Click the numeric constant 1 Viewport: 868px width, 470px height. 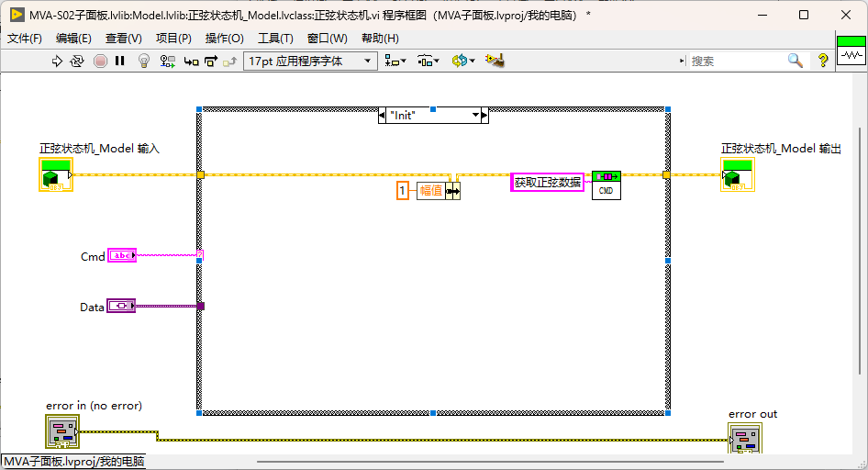tap(403, 190)
